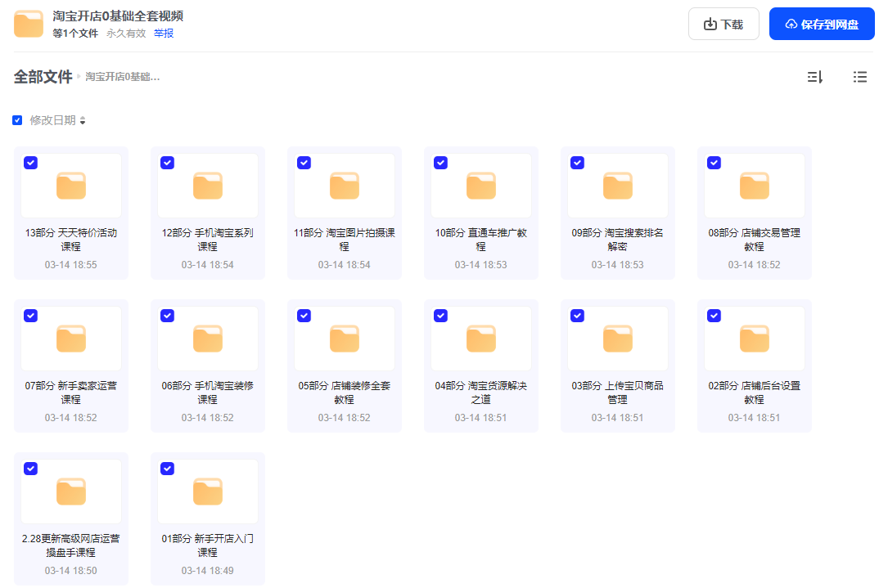Click the 保存到网盘 button

821,24
